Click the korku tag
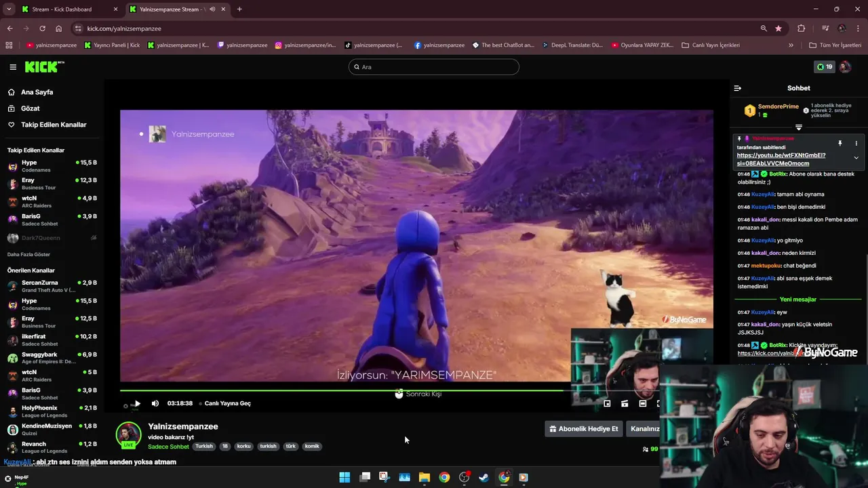868x488 pixels. point(244,447)
